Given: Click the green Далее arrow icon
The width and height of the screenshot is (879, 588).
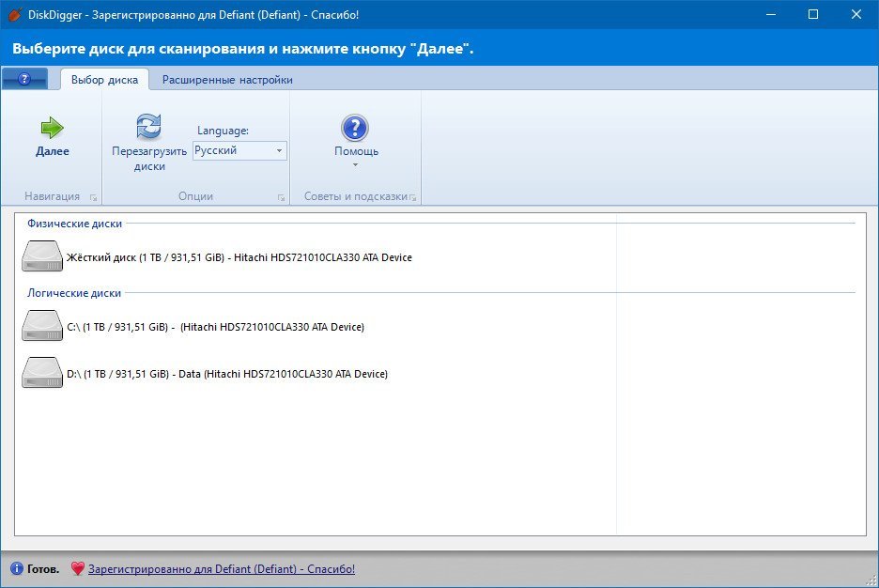Looking at the screenshot, I should 53,128.
